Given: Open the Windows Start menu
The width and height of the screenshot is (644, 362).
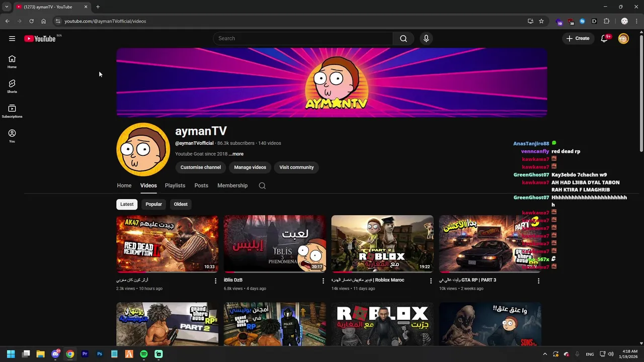Looking at the screenshot, I should (x=11, y=354).
